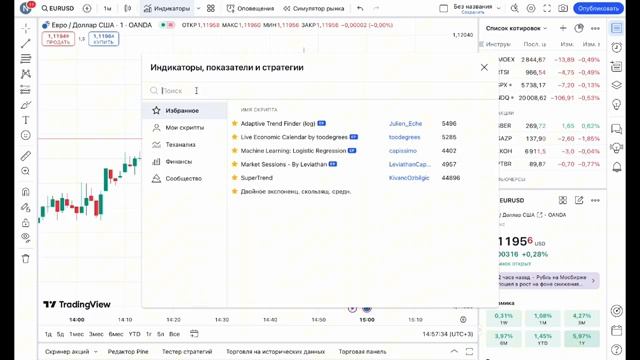Add Machine Learning: Logistic Regression indicator
The image size is (640, 360).
pyautogui.click(x=293, y=151)
